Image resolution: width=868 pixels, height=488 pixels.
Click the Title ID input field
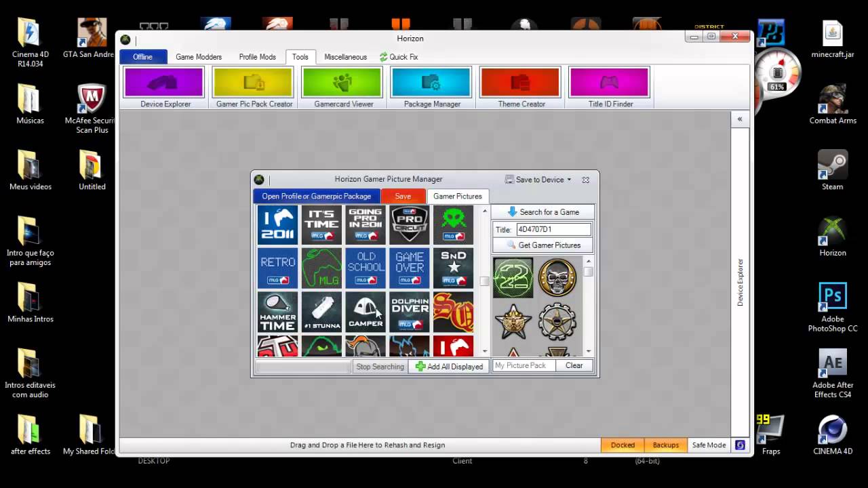(554, 229)
